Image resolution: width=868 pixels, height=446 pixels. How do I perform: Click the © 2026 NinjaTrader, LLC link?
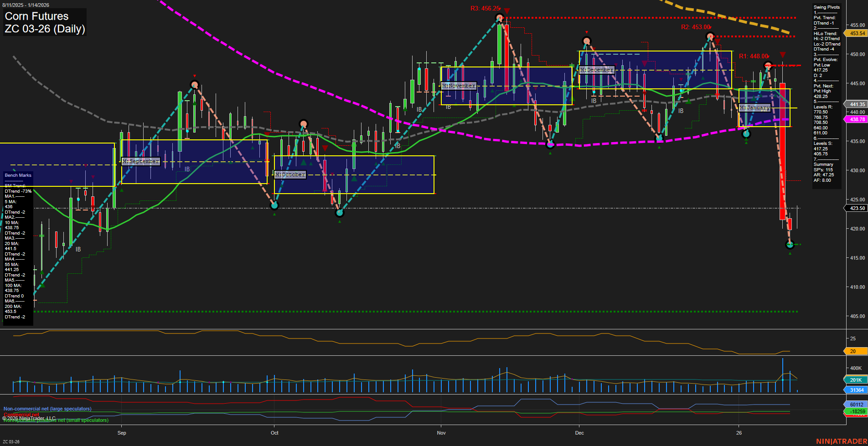pyautogui.click(x=28, y=417)
